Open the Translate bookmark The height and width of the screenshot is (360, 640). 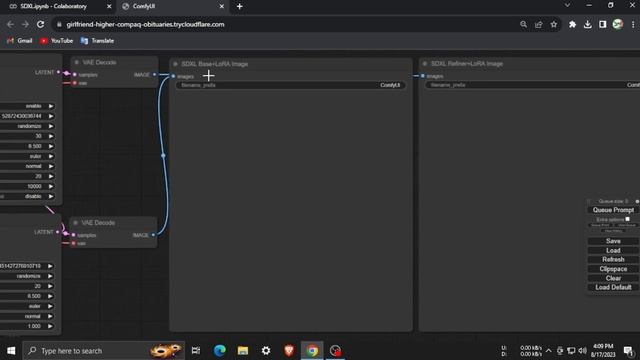click(98, 41)
